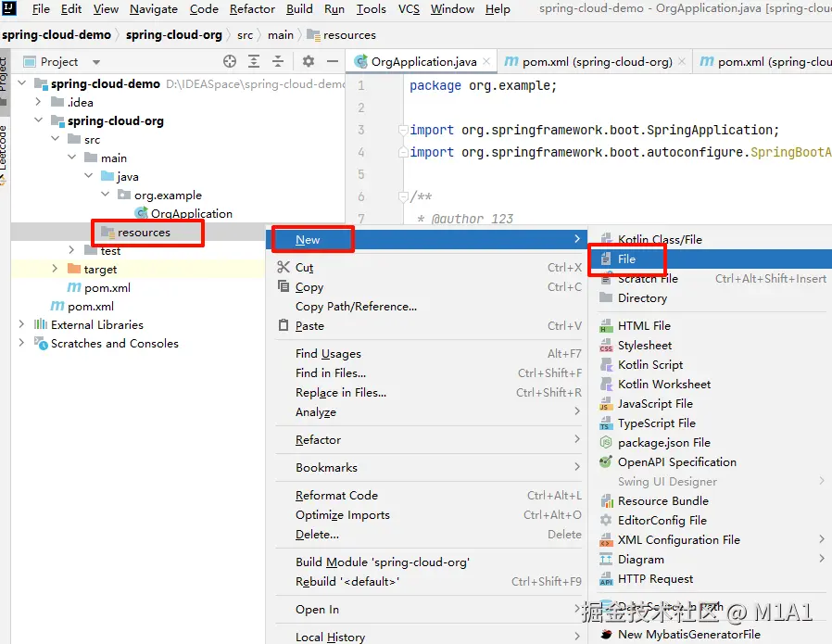Open the VCS menu
The image size is (832, 644).
pos(409,9)
